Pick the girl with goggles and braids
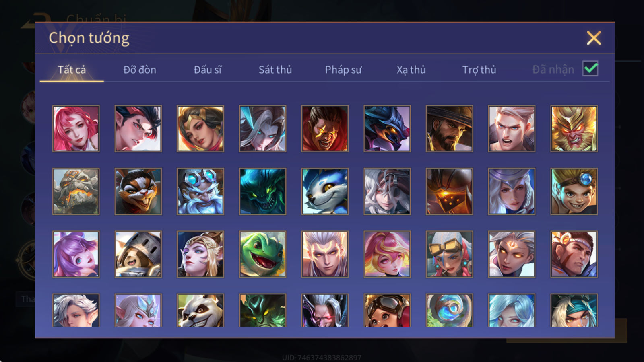The width and height of the screenshot is (644, 362). [x=449, y=254]
